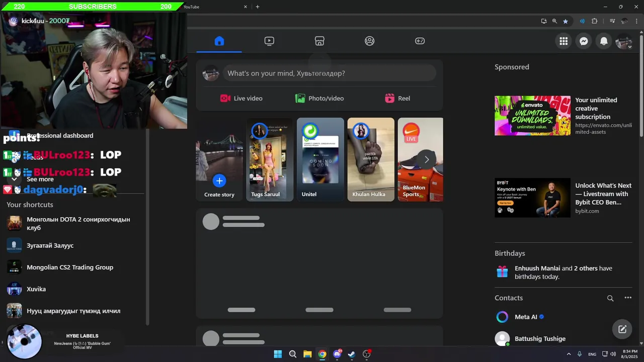Click the blue sound-wave extension icon
This screenshot has height=362, width=644.
[x=582, y=21]
